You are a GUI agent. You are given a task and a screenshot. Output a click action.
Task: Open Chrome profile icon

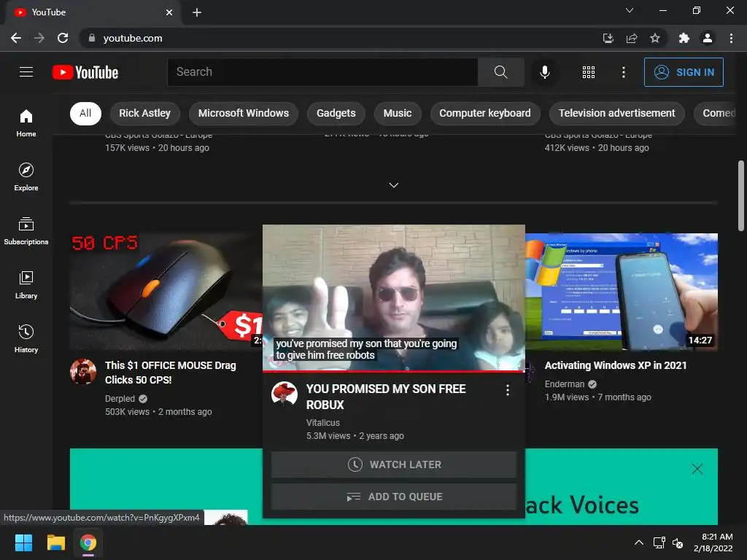708,38
